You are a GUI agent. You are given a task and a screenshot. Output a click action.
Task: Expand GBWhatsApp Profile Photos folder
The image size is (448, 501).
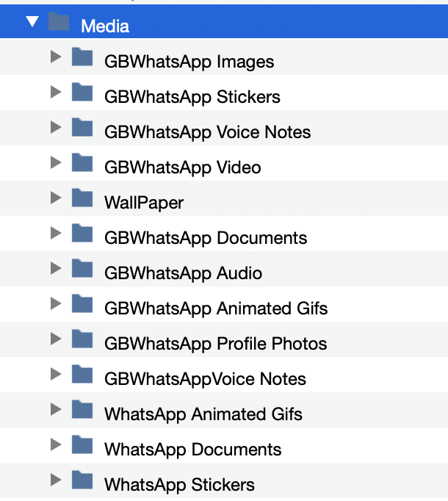click(56, 339)
